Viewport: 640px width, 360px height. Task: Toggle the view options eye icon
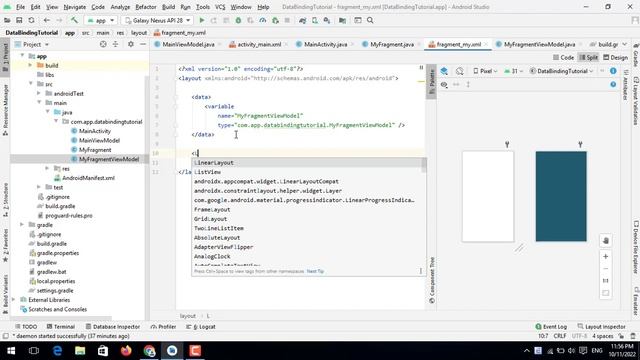[444, 84]
